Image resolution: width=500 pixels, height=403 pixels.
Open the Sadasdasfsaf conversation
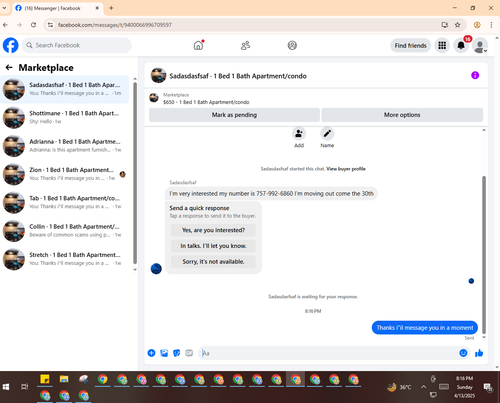point(65,89)
